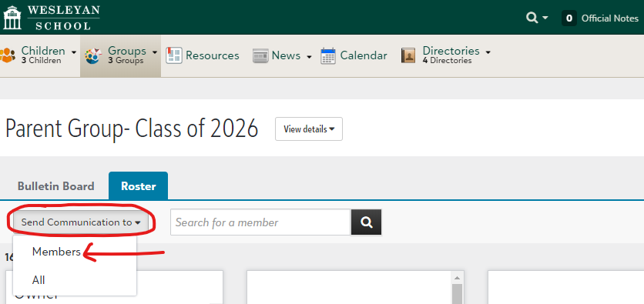Click the Search for a member field
The height and width of the screenshot is (304, 644).
tap(260, 222)
